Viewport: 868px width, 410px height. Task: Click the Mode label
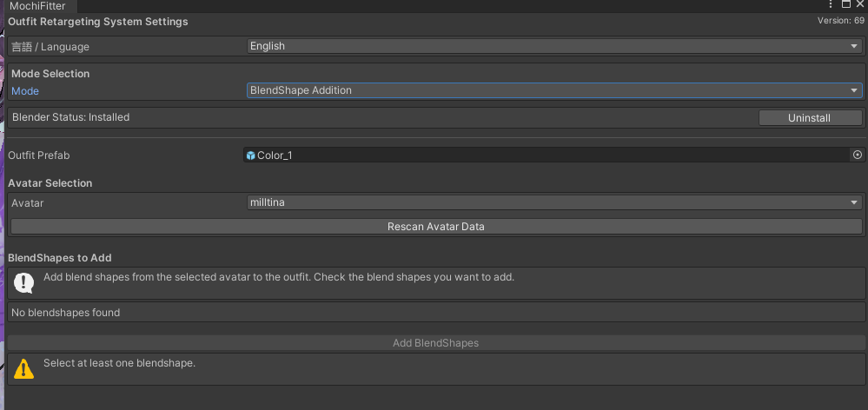(25, 91)
